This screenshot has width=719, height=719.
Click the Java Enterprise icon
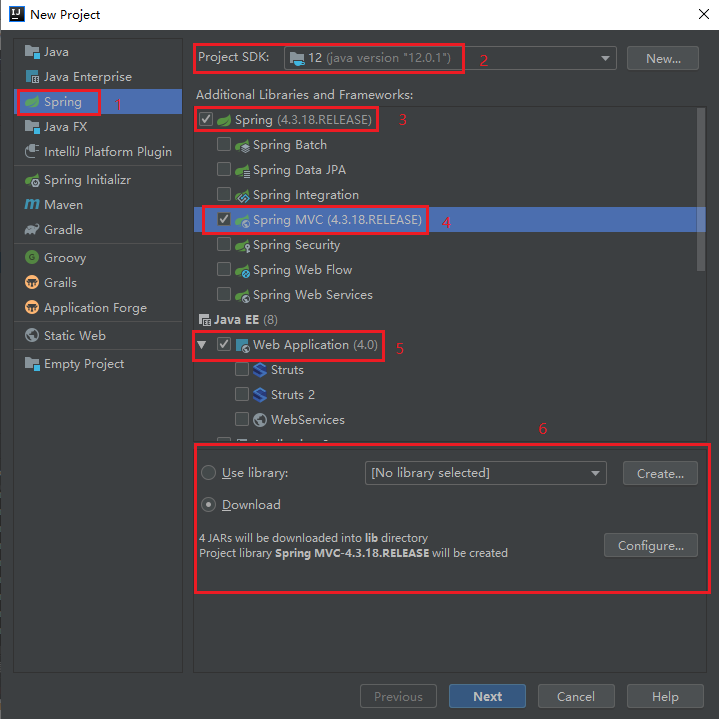32,77
